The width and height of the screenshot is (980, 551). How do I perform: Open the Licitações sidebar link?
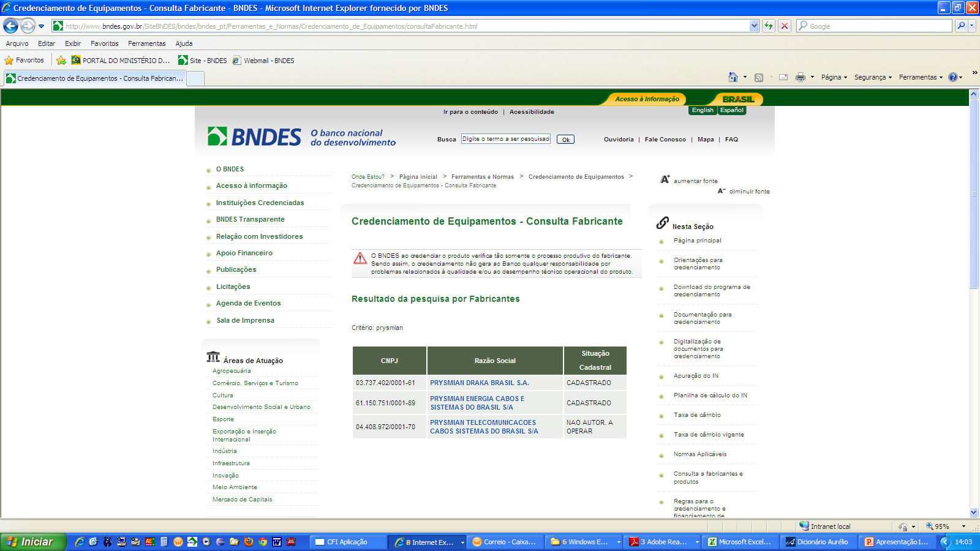pyautogui.click(x=233, y=287)
